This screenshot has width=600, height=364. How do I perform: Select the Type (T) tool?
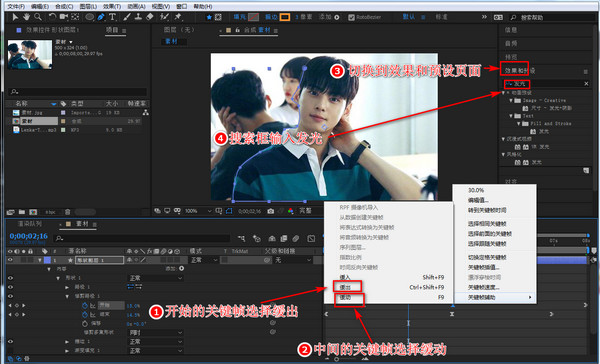pos(112,17)
